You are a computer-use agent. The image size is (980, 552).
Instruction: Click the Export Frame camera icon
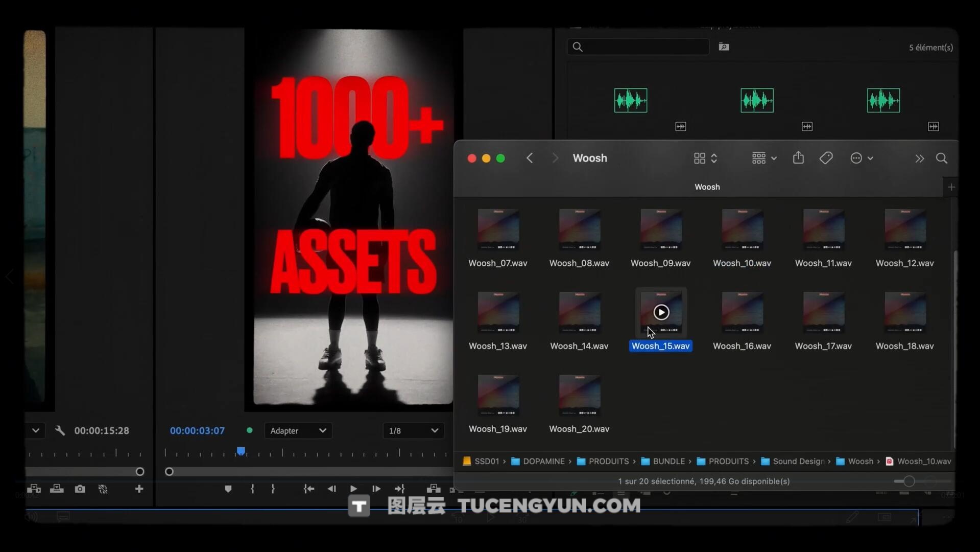tap(80, 489)
